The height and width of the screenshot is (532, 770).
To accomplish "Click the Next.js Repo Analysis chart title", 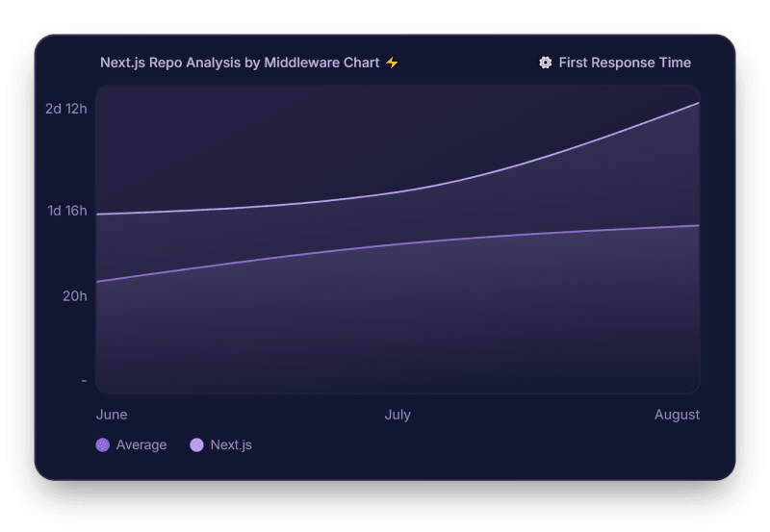I will [240, 63].
